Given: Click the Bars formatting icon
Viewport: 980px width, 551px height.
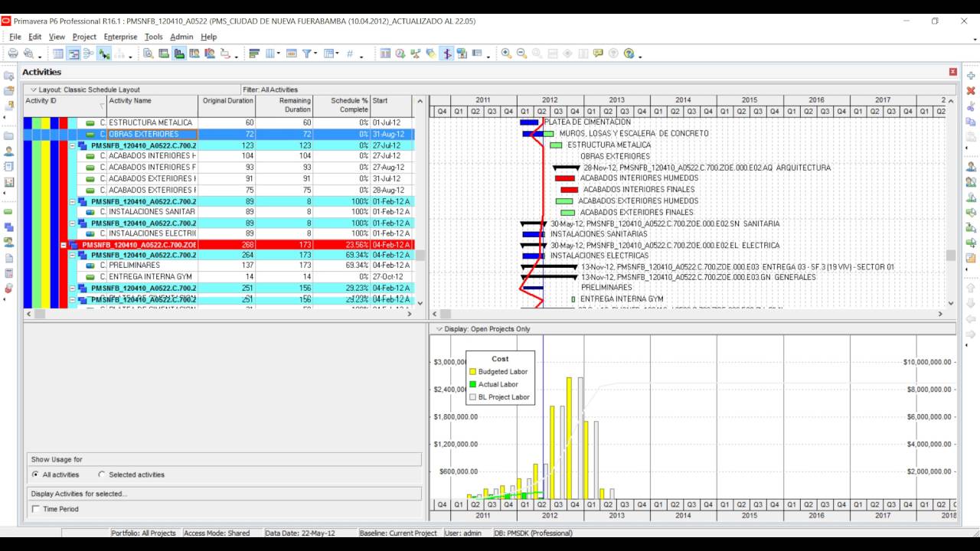Looking at the screenshot, I should click(255, 54).
